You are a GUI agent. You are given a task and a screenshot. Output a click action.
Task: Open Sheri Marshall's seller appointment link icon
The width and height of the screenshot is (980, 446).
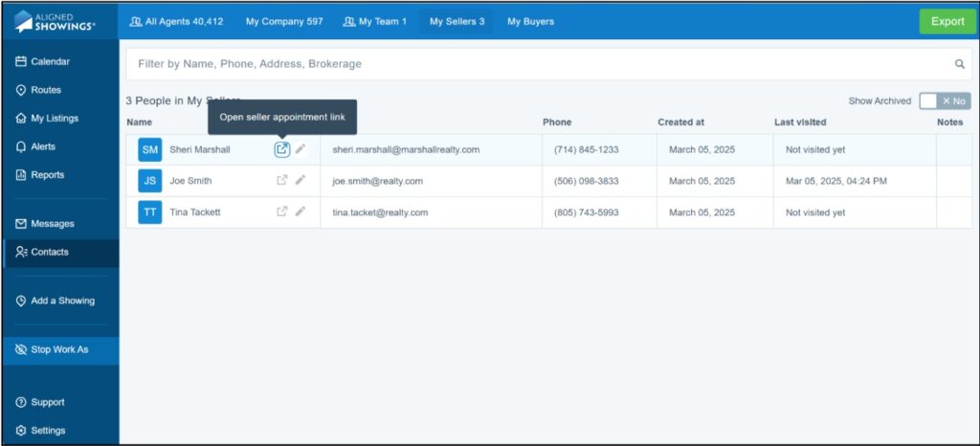click(282, 149)
